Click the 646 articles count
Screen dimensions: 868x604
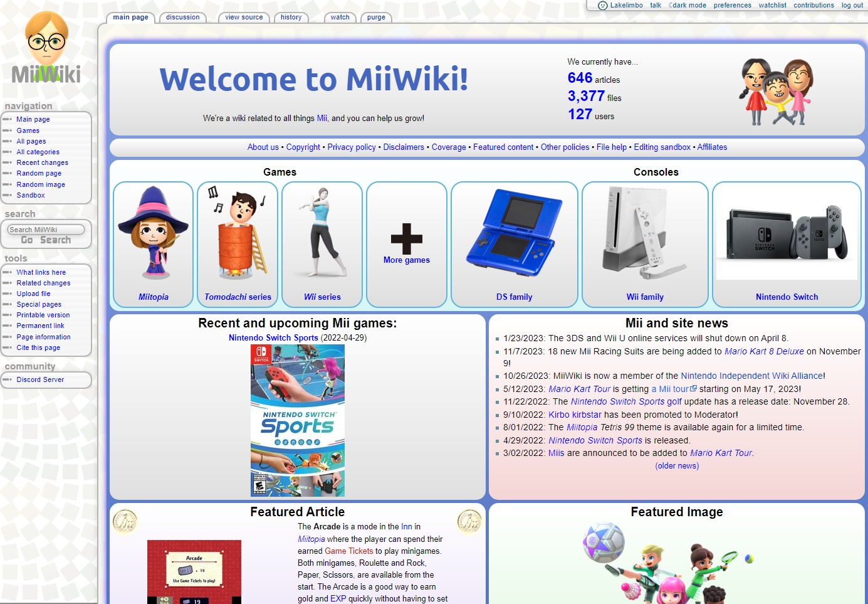[x=580, y=78]
